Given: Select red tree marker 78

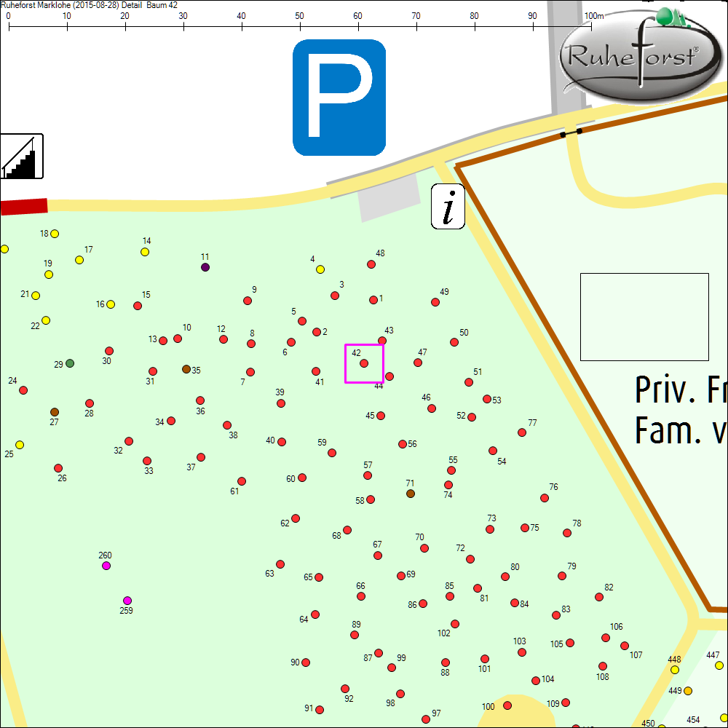Looking at the screenshot, I should coord(567,533).
